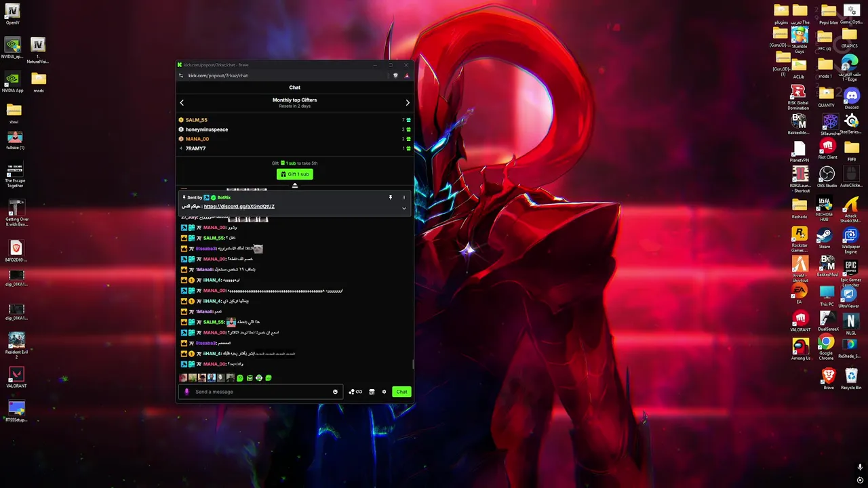Open NVIDIA App desktop icon
868x488 pixels.
[x=13, y=81]
